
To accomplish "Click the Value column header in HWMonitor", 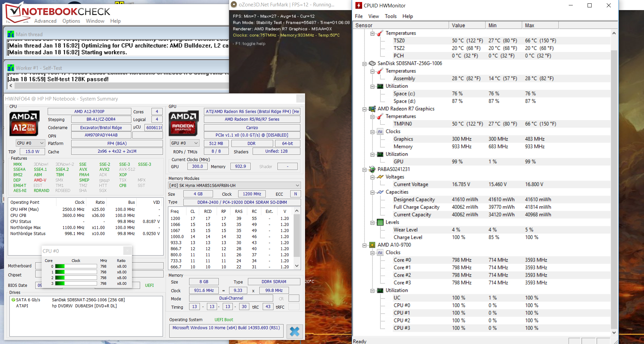I will pos(467,25).
